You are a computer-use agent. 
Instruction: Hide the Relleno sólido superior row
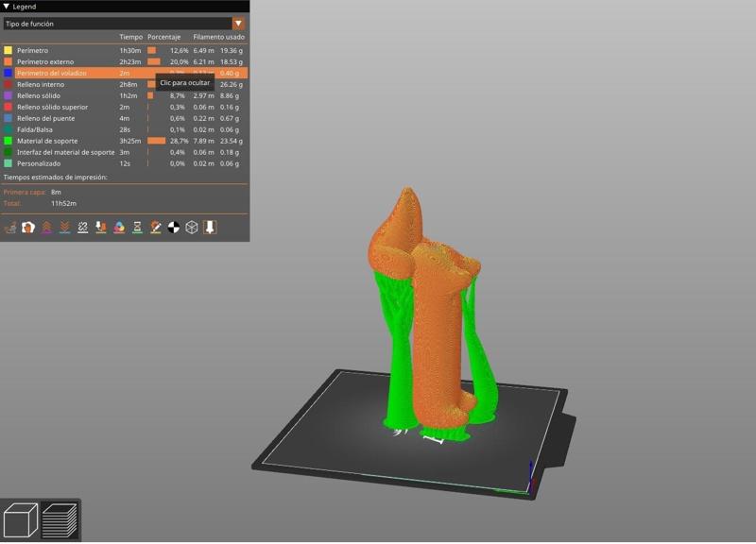[x=125, y=107]
